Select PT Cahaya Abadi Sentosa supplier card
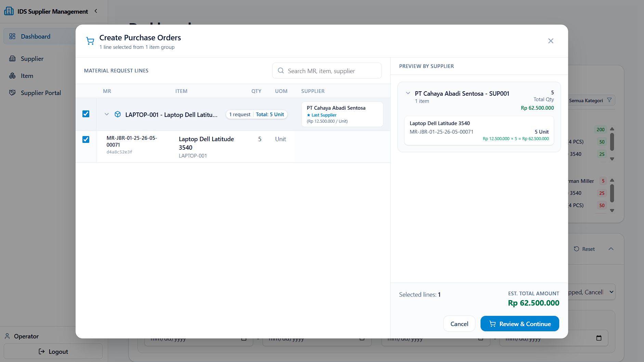 coord(342,114)
